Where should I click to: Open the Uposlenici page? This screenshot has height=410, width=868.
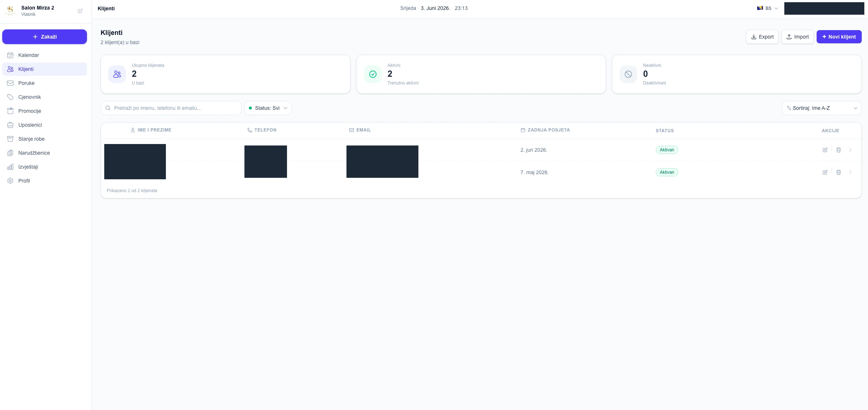[44, 125]
